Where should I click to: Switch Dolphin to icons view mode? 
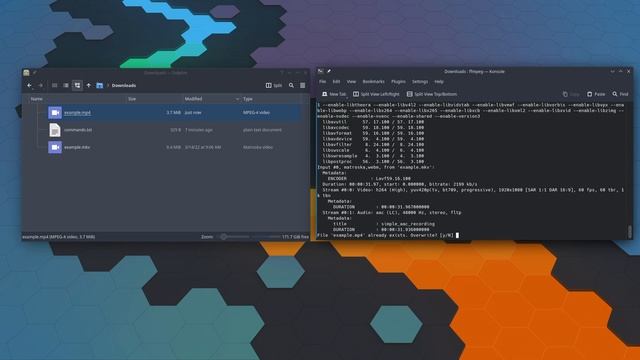point(54,86)
